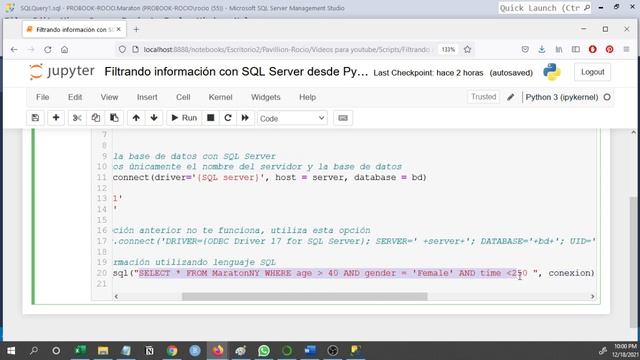Click the Logout button
The width and height of the screenshot is (640, 360).
(x=592, y=72)
